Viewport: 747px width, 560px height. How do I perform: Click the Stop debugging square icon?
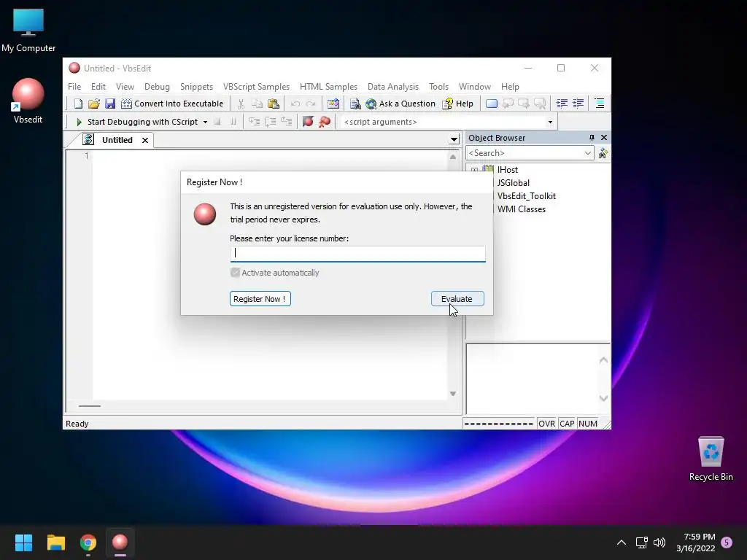point(217,122)
